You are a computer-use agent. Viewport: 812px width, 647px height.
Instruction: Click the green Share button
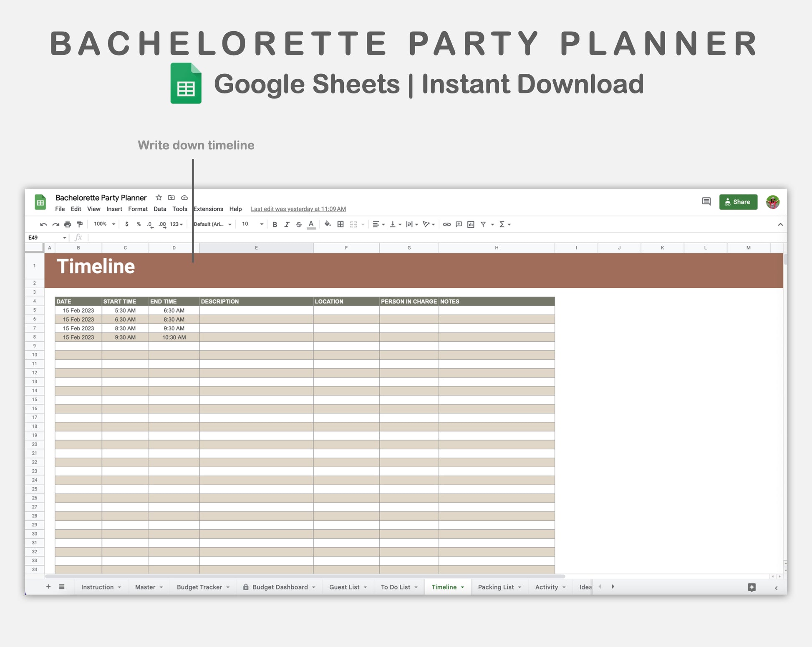[x=738, y=202]
